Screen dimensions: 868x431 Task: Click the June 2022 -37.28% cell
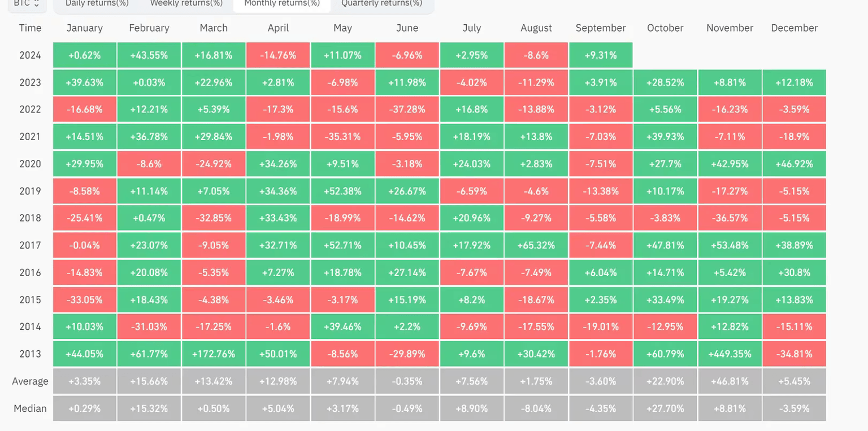coord(407,110)
